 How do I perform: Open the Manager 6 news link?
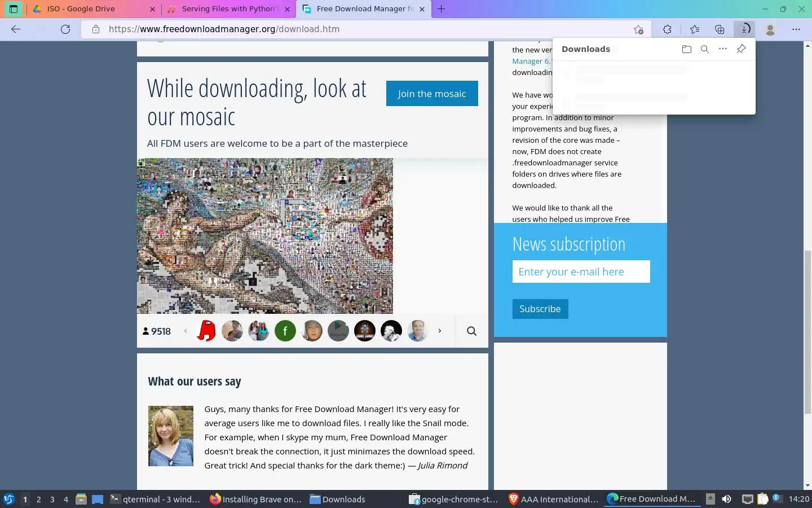pyautogui.click(x=531, y=61)
